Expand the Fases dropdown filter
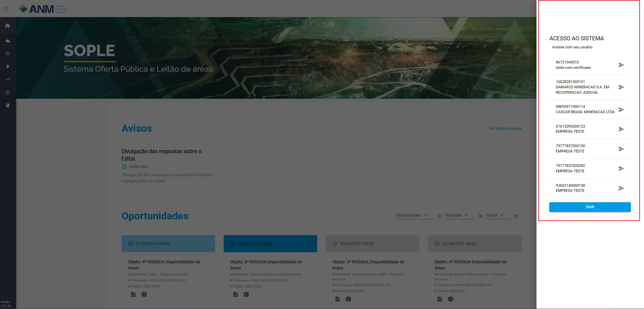 click(x=498, y=215)
